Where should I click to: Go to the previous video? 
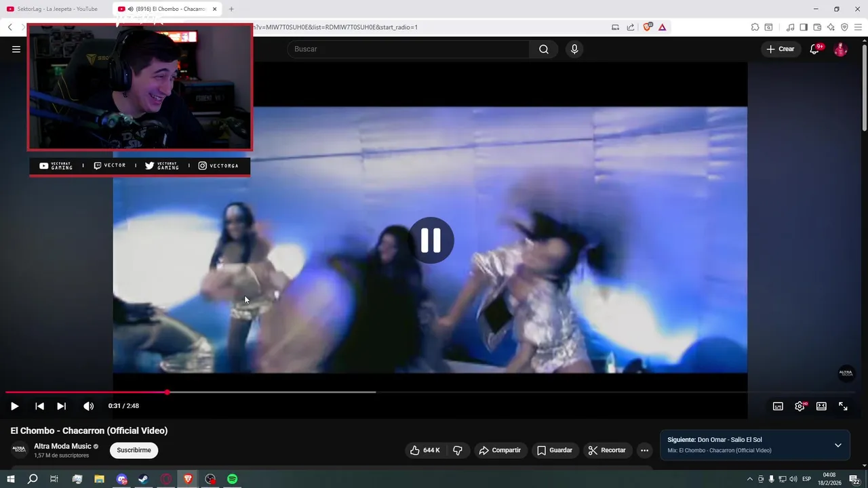click(39, 406)
